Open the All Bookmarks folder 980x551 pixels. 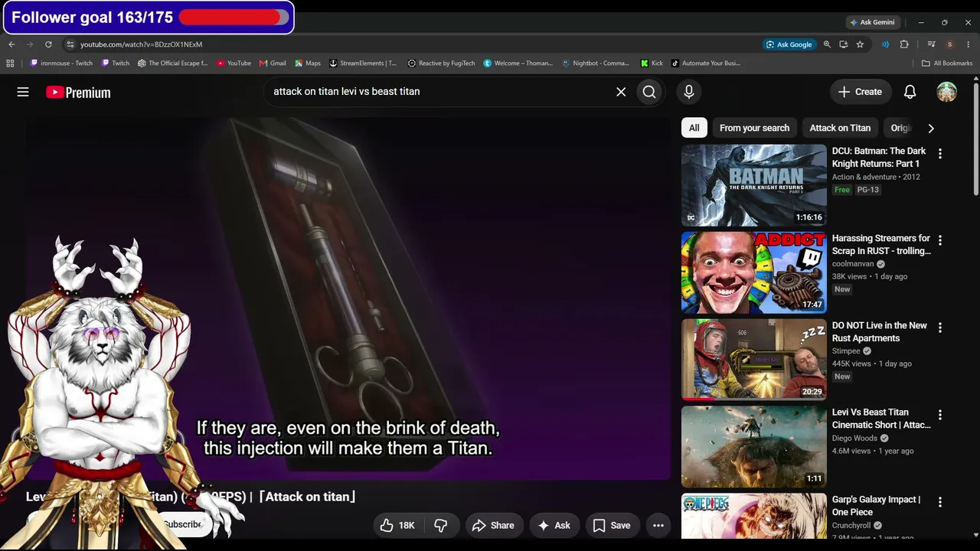tap(947, 64)
